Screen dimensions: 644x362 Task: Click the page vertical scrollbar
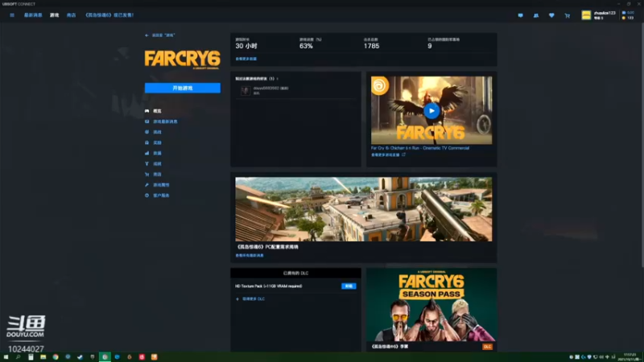pyautogui.click(x=642, y=144)
